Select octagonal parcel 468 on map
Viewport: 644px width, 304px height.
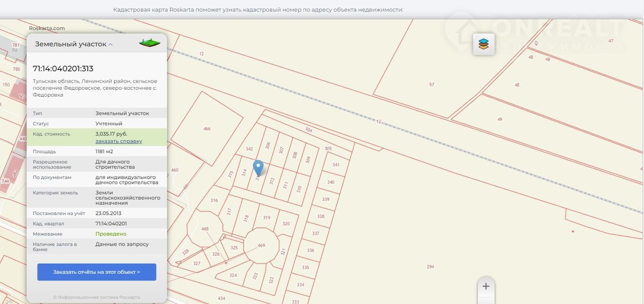click(x=205, y=229)
